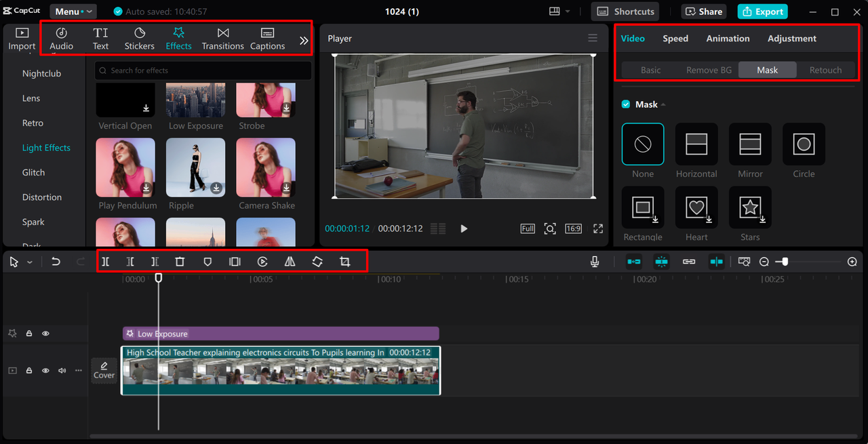
Task: Switch to the Remove BG sub-tab
Action: 709,70
